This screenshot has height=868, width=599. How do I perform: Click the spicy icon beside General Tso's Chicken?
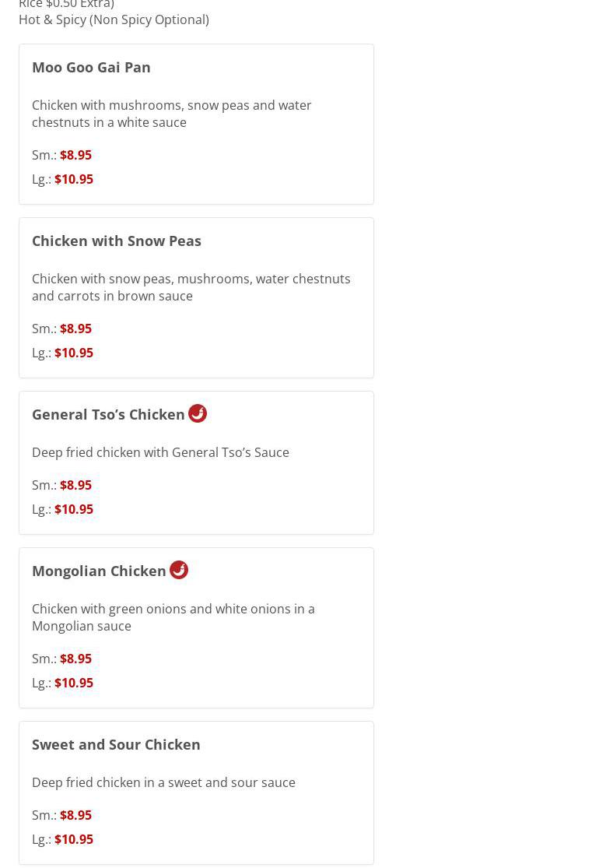198,413
